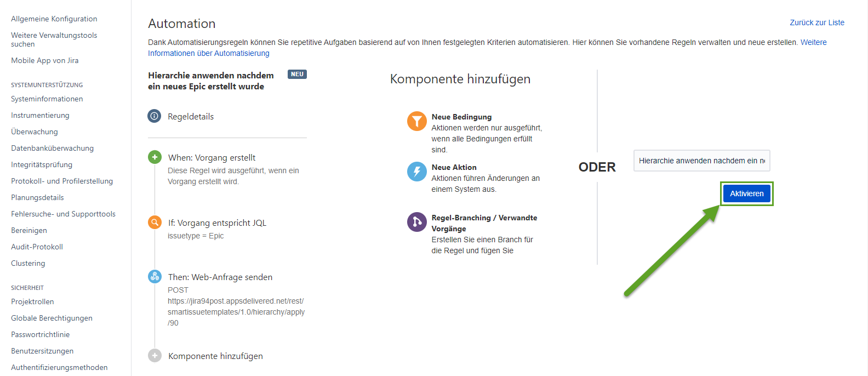Open Globale Berechtigungen in sidebar
This screenshot has width=868, height=376.
point(52,318)
